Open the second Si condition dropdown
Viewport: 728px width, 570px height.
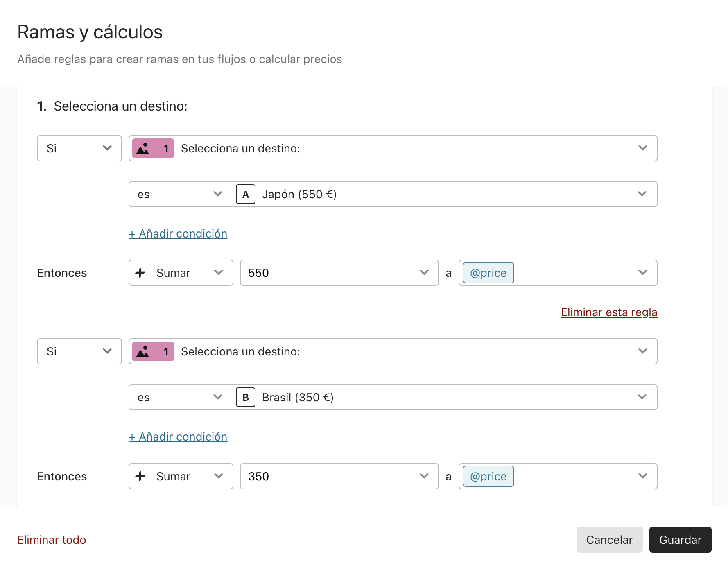[x=79, y=351]
